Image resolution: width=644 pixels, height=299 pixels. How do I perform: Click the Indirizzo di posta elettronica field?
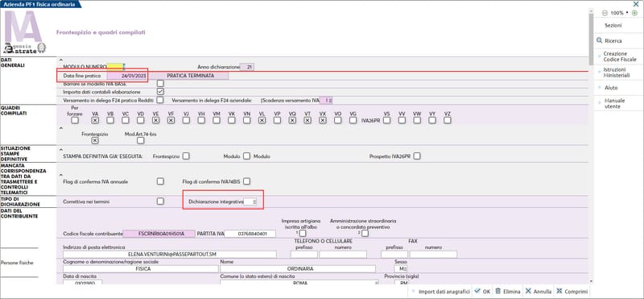[x=170, y=255]
